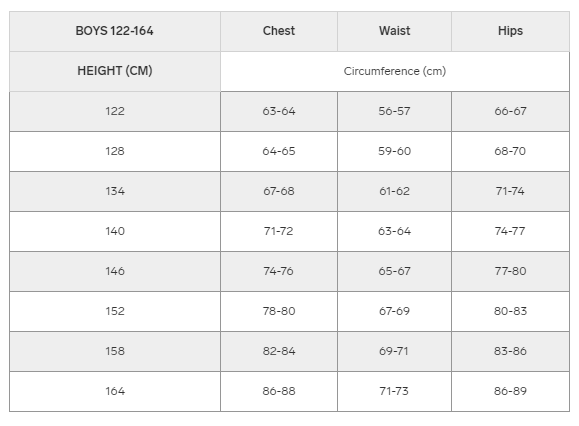This screenshot has width=579, height=426.
Task: Select the height 122 row cell
Action: coord(115,111)
